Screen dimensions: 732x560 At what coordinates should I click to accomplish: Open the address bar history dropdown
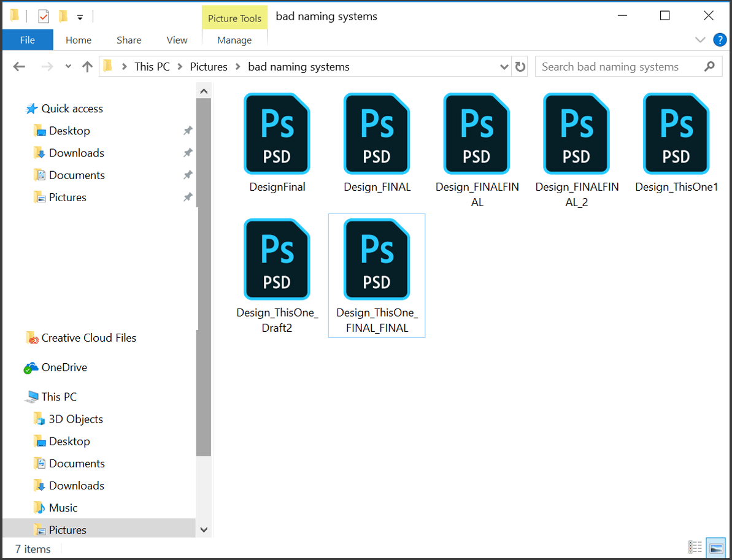(x=504, y=67)
